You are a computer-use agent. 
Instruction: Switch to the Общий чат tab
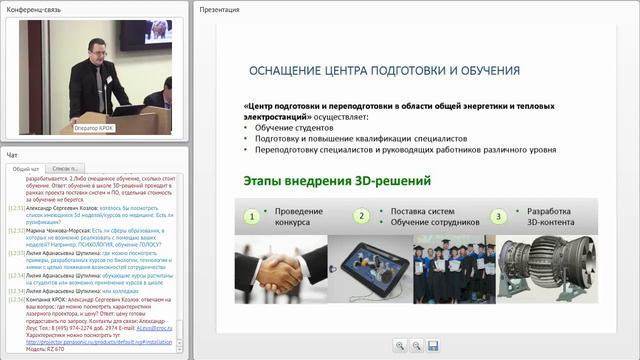tap(26, 169)
